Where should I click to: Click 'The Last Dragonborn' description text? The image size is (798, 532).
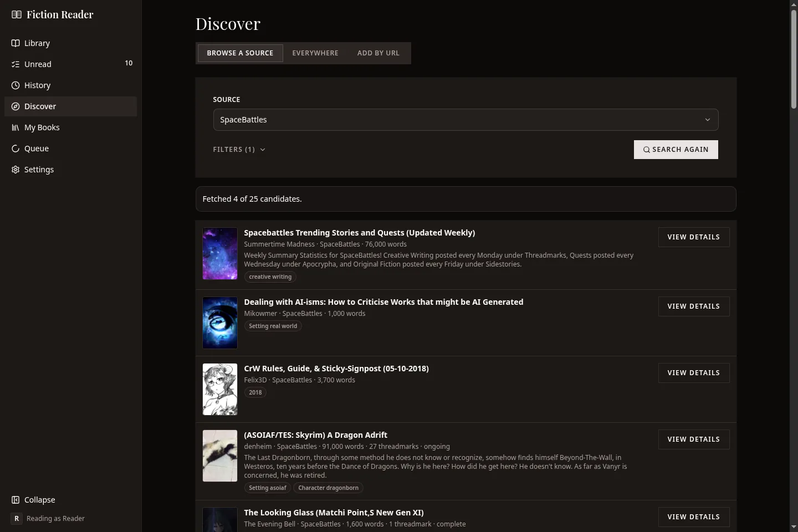pyautogui.click(x=436, y=467)
